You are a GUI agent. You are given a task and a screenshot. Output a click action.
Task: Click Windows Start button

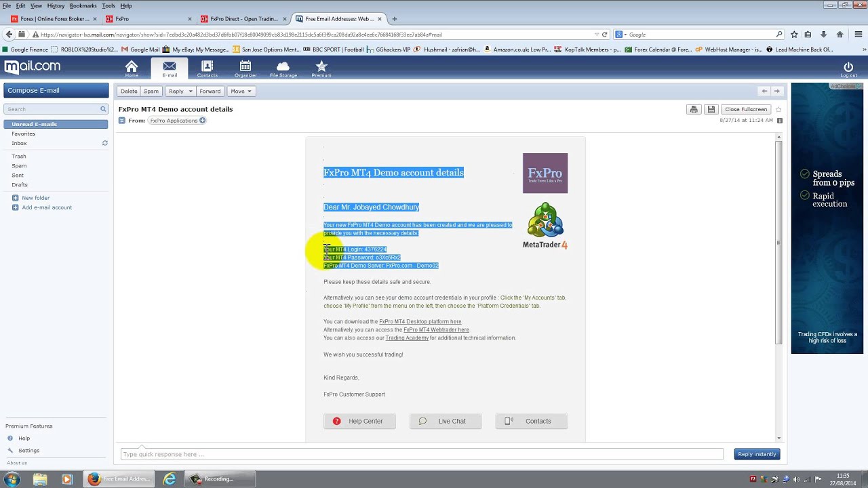point(12,479)
